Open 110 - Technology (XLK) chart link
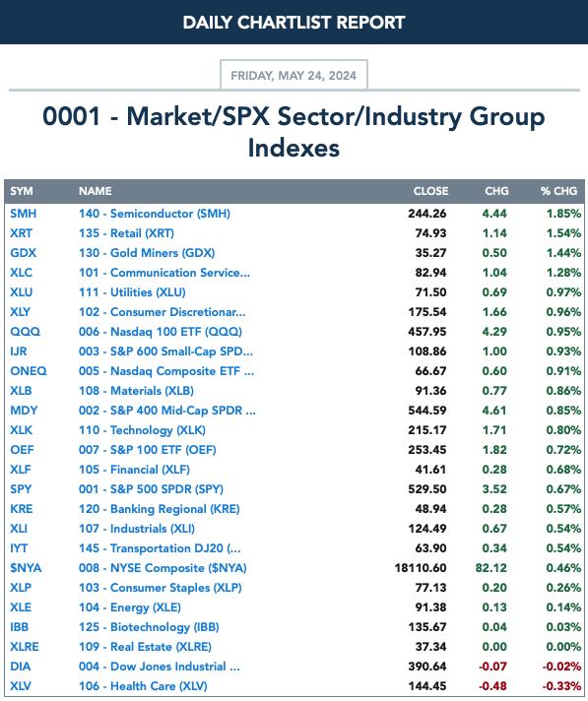Viewport: 588px width, 701px height. click(x=142, y=429)
